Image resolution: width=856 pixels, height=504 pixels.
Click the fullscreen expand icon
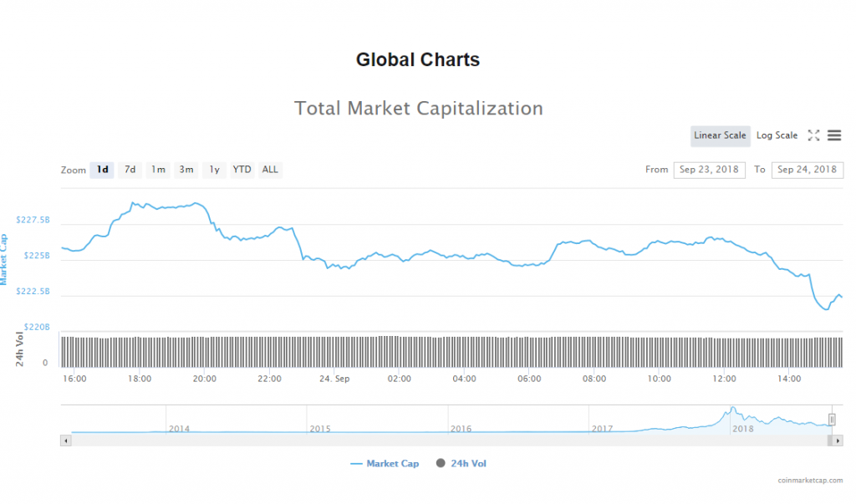pyautogui.click(x=813, y=135)
